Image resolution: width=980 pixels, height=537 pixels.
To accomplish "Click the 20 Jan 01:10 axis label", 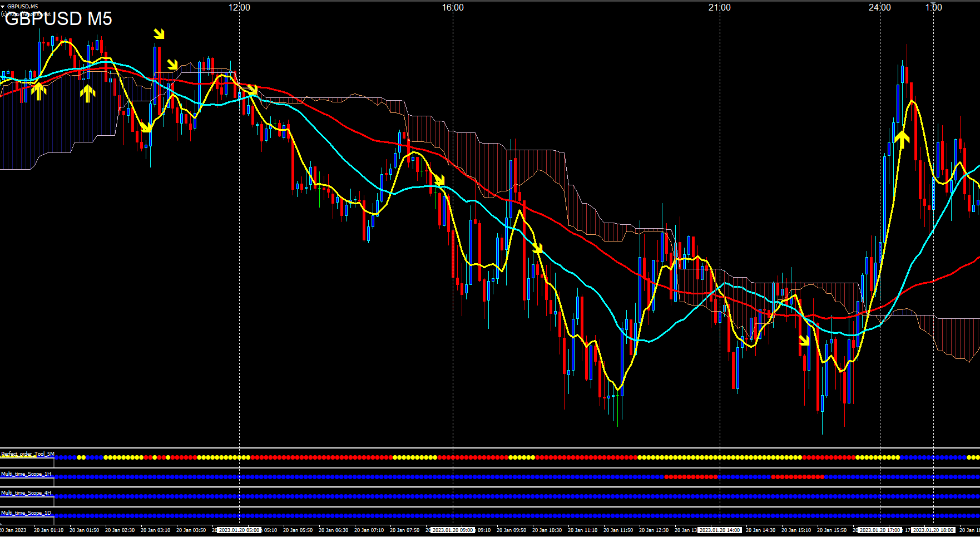I will [x=49, y=530].
